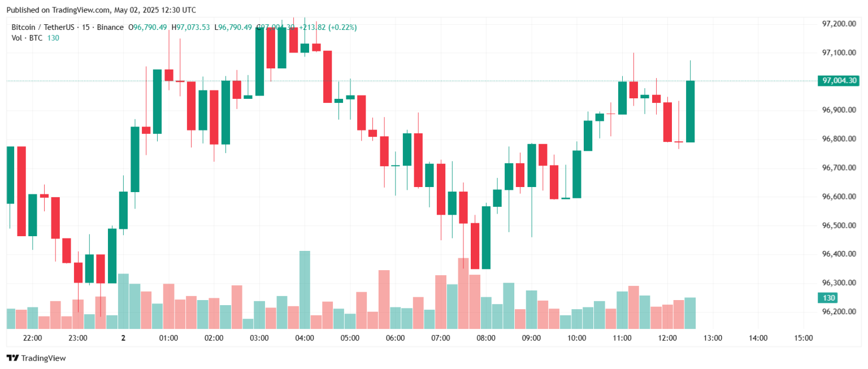Click the Published on TradingView.com header text
Image resolution: width=868 pixels, height=369 pixels.
pyautogui.click(x=102, y=10)
